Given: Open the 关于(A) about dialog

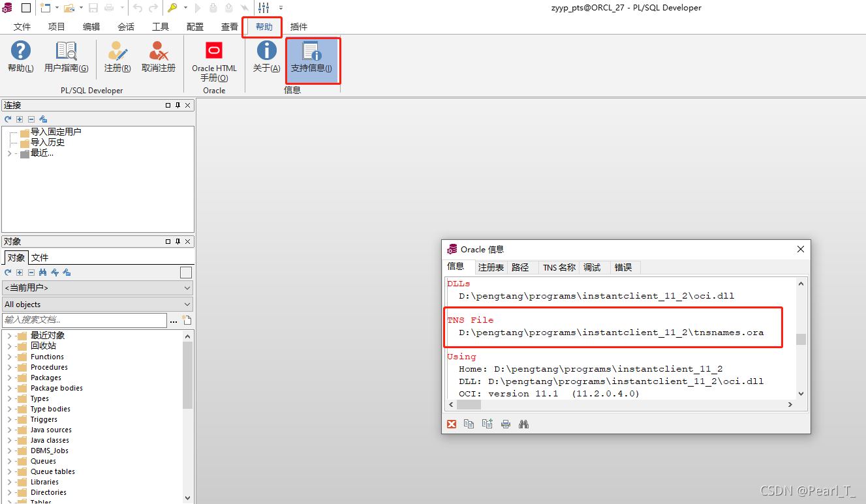Looking at the screenshot, I should (x=266, y=57).
